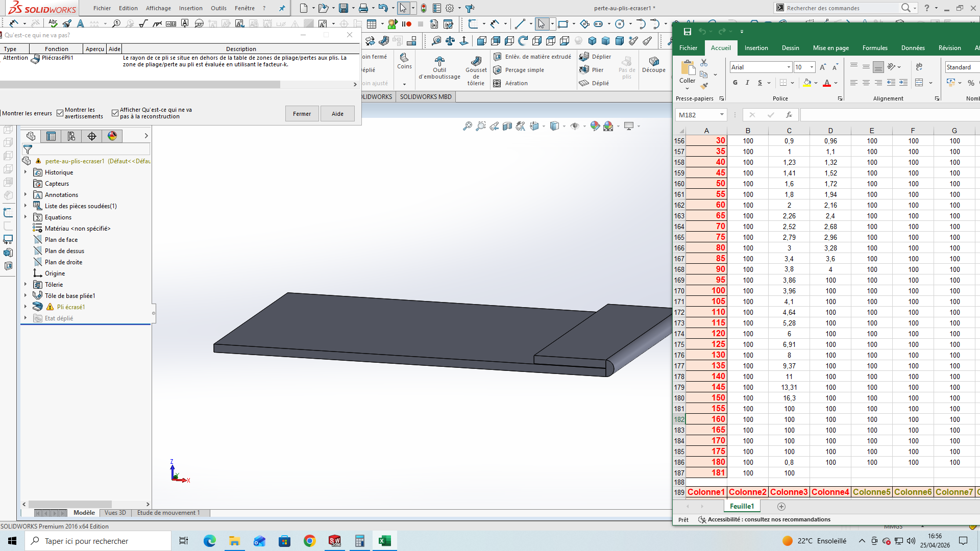Toggle italic formatting in Excel
Image resolution: width=980 pixels, height=551 pixels.
point(747,83)
